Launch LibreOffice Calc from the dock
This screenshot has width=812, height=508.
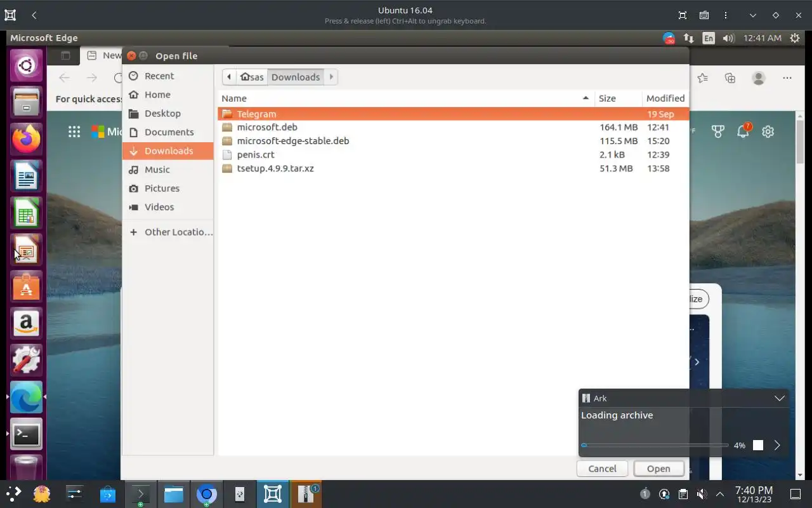pyautogui.click(x=26, y=214)
